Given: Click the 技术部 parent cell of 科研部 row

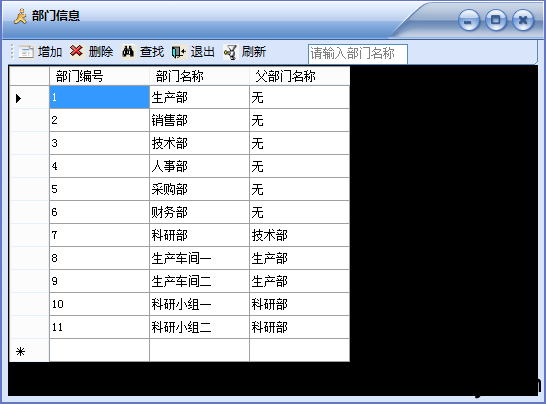Looking at the screenshot, I should click(x=299, y=235).
